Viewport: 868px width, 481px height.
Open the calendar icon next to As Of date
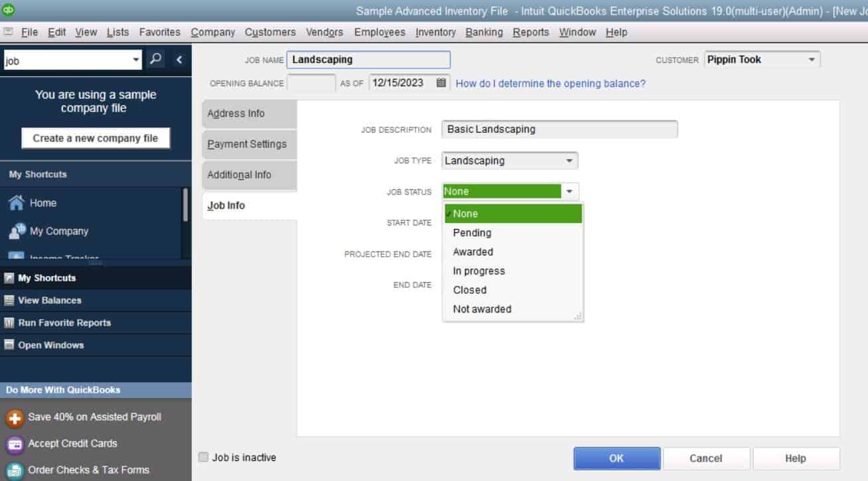442,83
